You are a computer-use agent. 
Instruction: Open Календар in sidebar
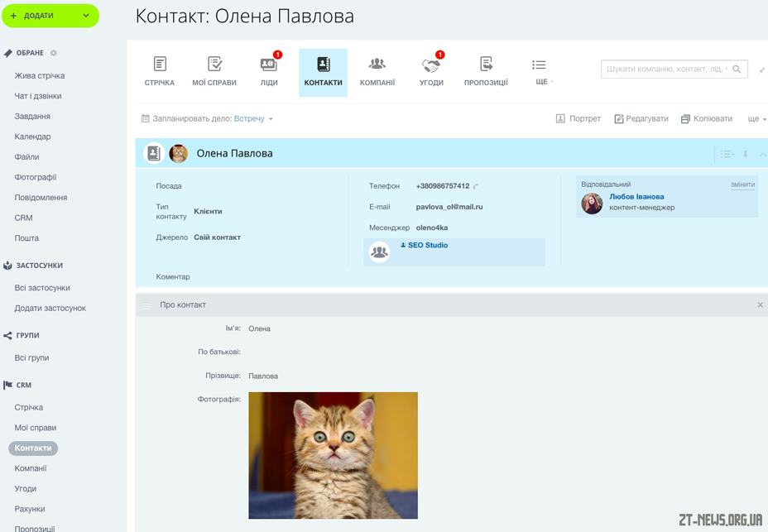click(32, 137)
